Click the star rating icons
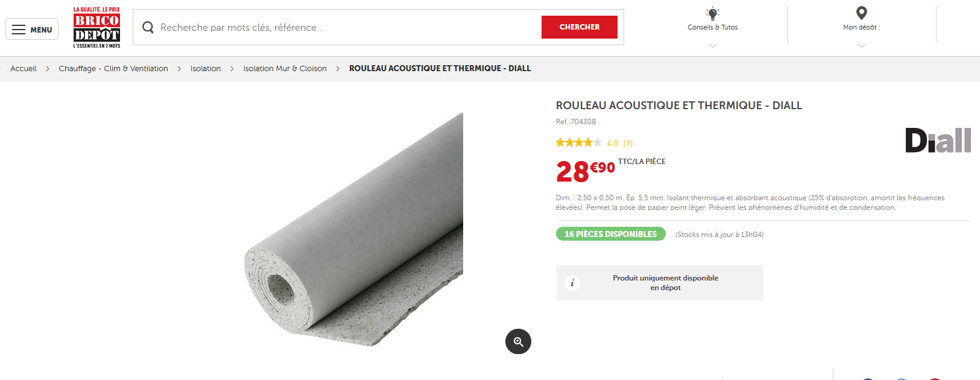The height and width of the screenshot is (380, 980). 578,143
